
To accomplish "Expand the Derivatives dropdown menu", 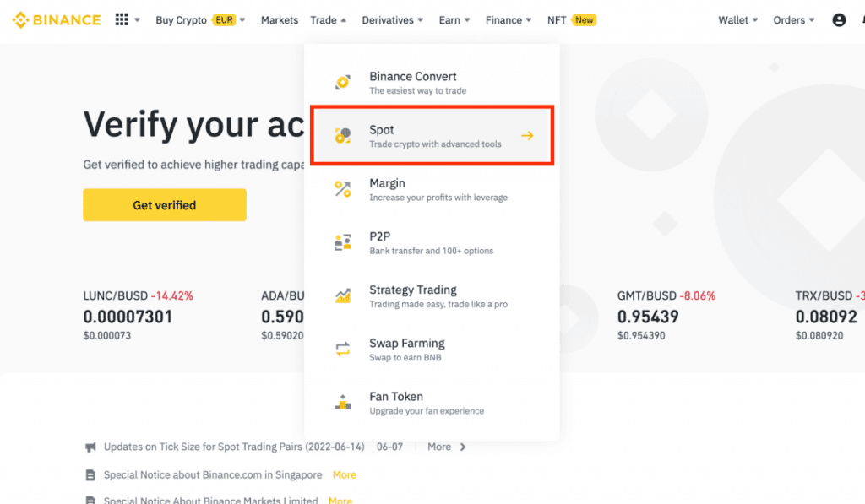I will [x=394, y=20].
